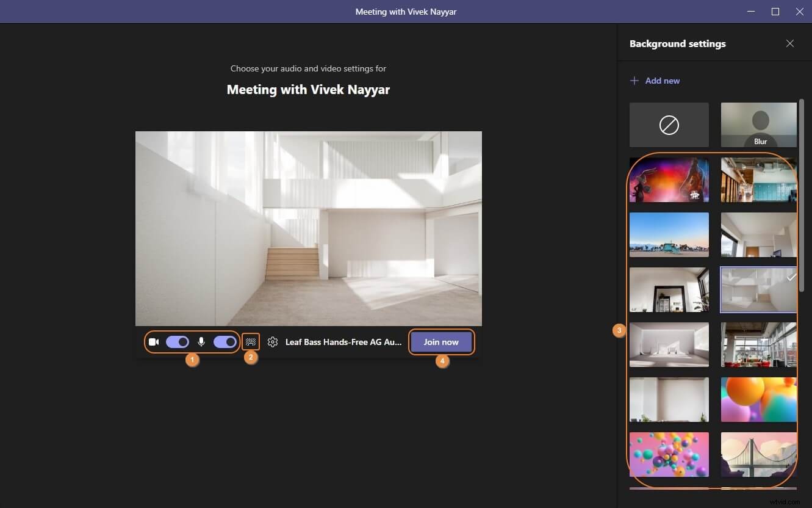Click Join now to enter the meeting

click(441, 342)
